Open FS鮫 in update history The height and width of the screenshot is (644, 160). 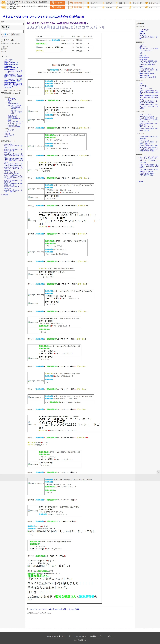(141, 83)
